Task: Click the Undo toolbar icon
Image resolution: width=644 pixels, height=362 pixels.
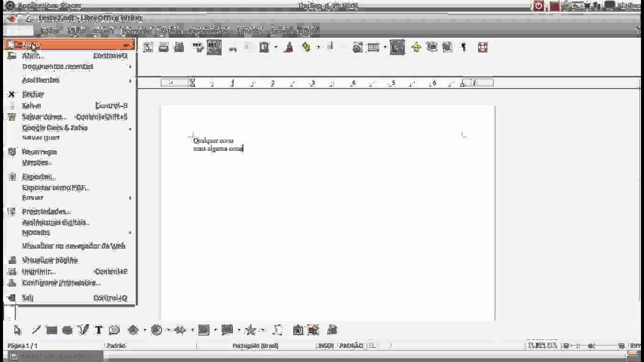Action: pyautogui.click(x=306, y=47)
